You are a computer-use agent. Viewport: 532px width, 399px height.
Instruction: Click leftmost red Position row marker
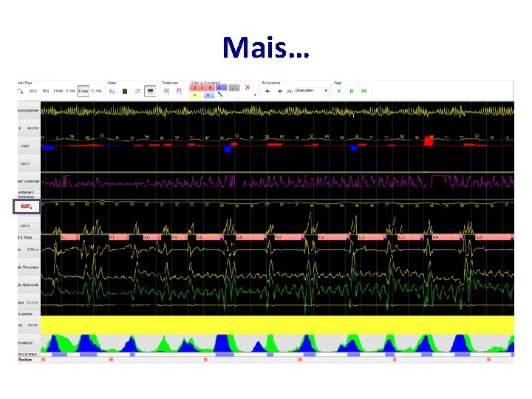(x=43, y=359)
